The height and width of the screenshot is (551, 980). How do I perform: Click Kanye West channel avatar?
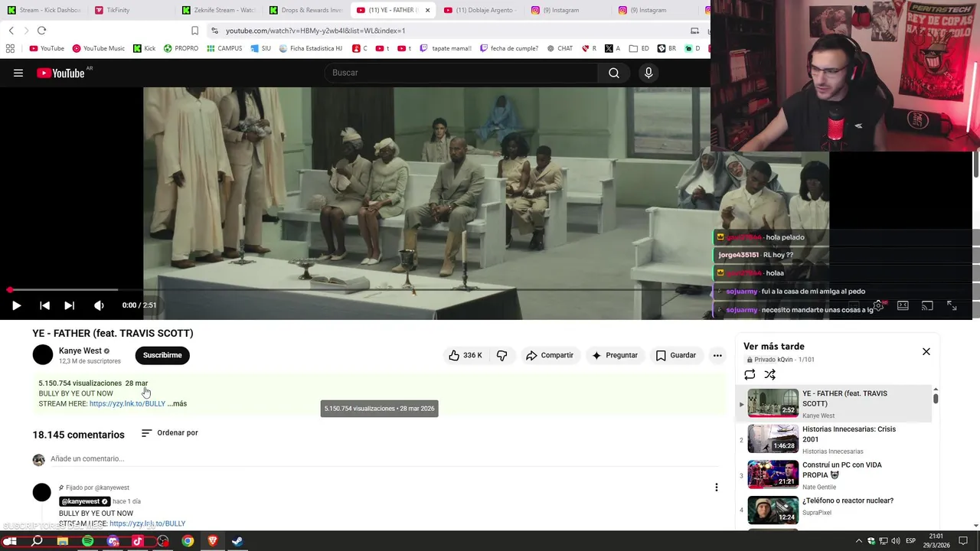click(x=43, y=355)
